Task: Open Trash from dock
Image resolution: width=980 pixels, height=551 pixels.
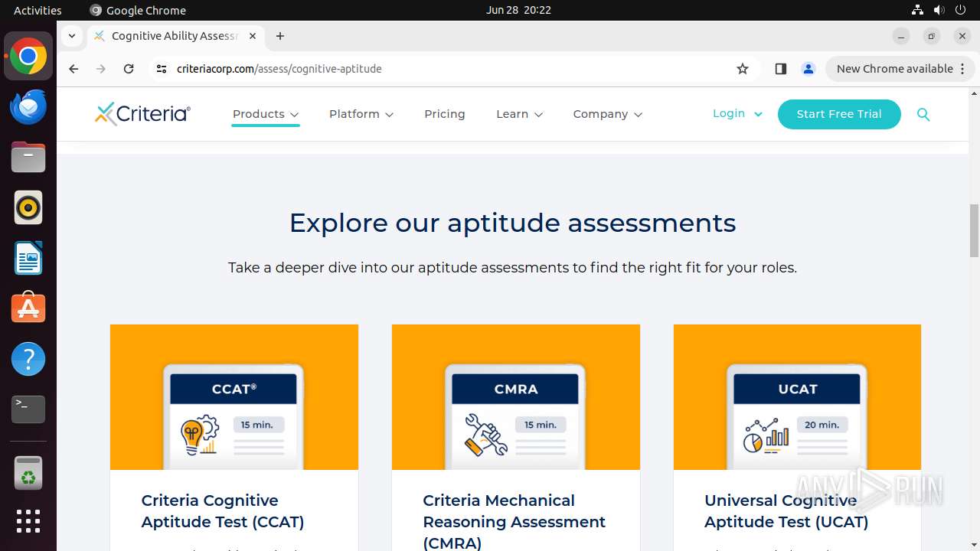Action: (28, 474)
